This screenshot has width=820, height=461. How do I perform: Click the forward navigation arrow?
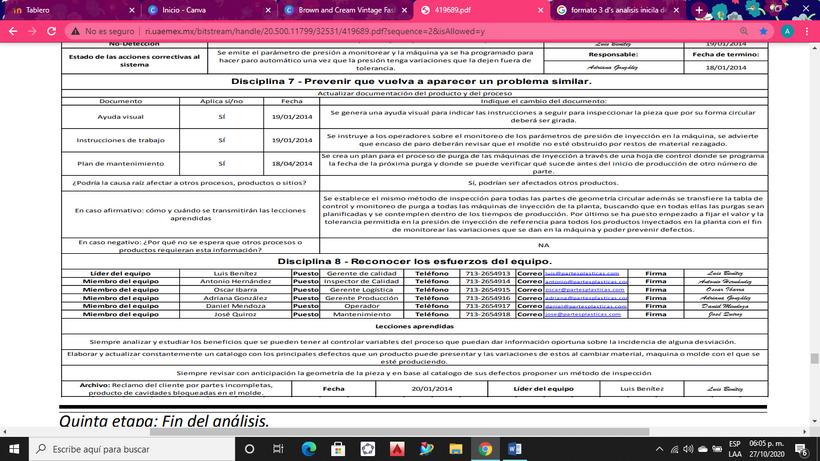tap(32, 31)
